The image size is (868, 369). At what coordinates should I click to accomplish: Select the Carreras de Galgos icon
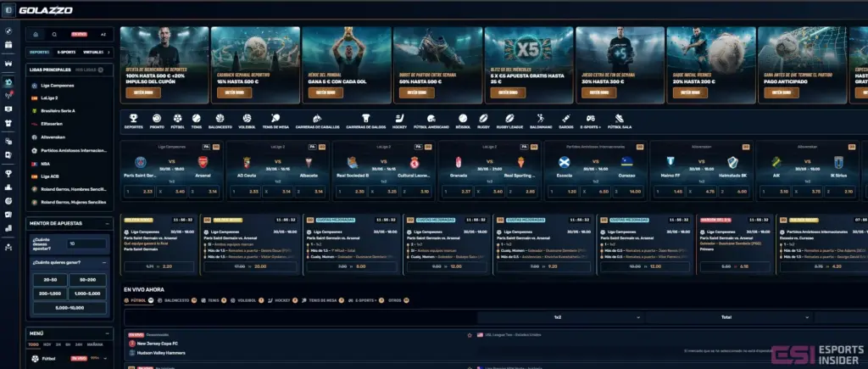[x=365, y=118]
